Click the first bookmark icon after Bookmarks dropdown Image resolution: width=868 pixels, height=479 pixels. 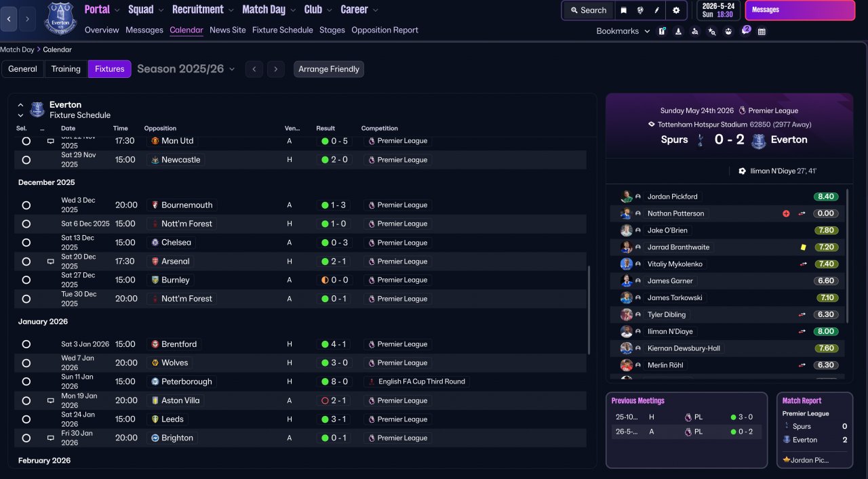(x=662, y=31)
